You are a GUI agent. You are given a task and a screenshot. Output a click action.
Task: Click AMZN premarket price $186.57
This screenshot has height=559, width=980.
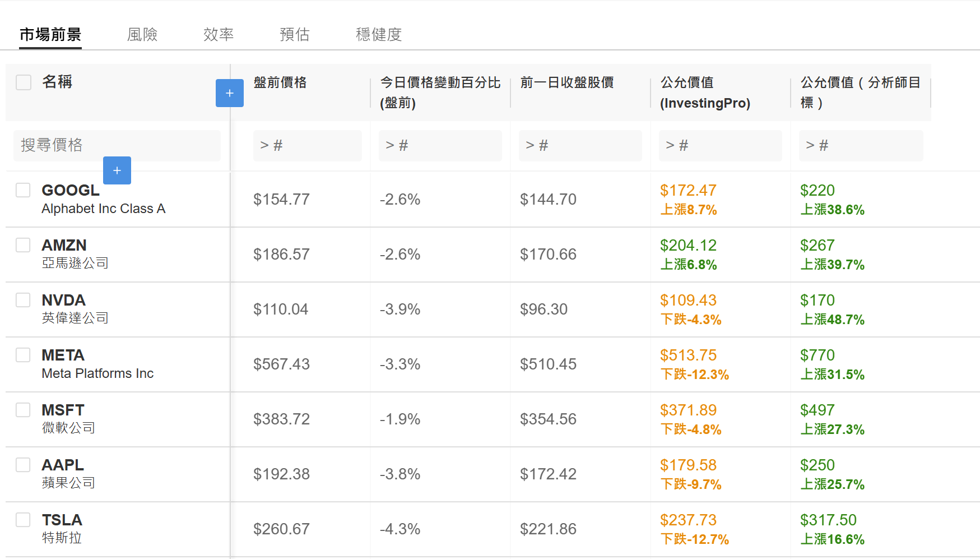(281, 254)
